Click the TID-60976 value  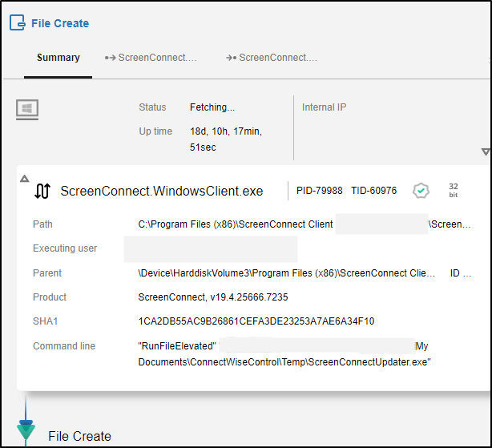pos(373,191)
